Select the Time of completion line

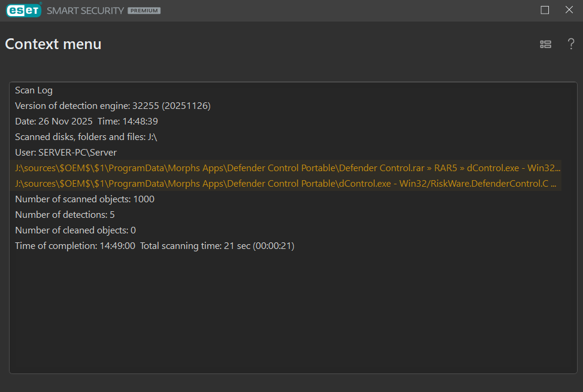click(x=154, y=246)
